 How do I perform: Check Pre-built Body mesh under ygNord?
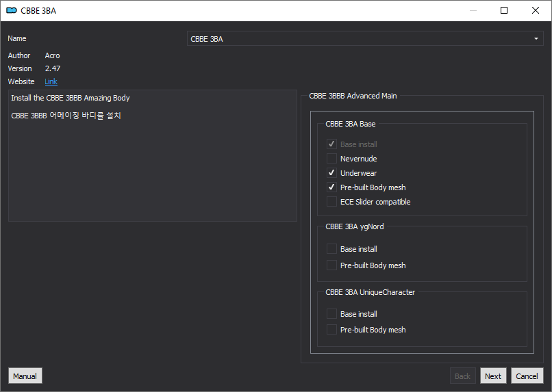(331, 265)
